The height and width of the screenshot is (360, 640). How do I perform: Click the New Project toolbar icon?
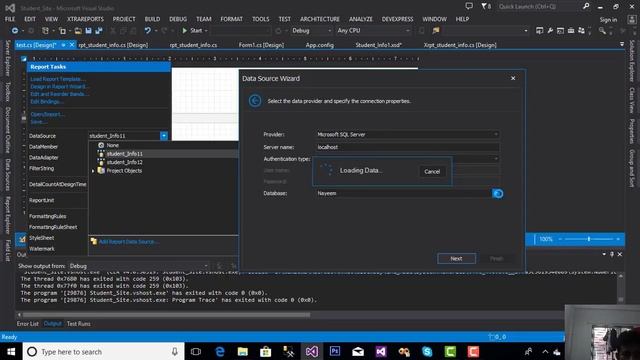coord(46,31)
